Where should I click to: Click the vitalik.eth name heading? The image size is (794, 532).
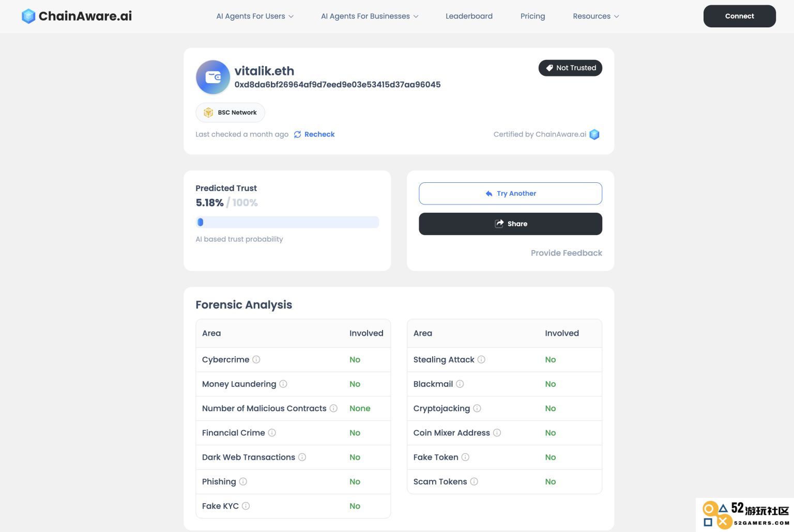coord(264,71)
